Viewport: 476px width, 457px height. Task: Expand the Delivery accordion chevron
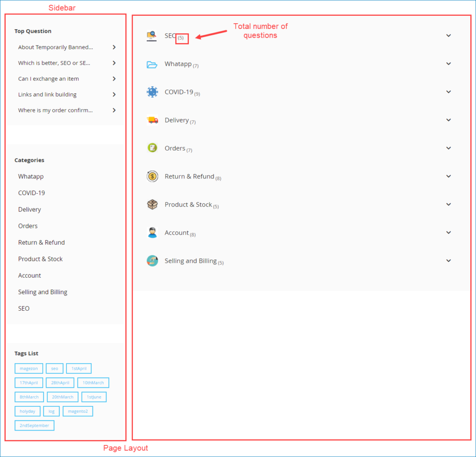coord(449,120)
